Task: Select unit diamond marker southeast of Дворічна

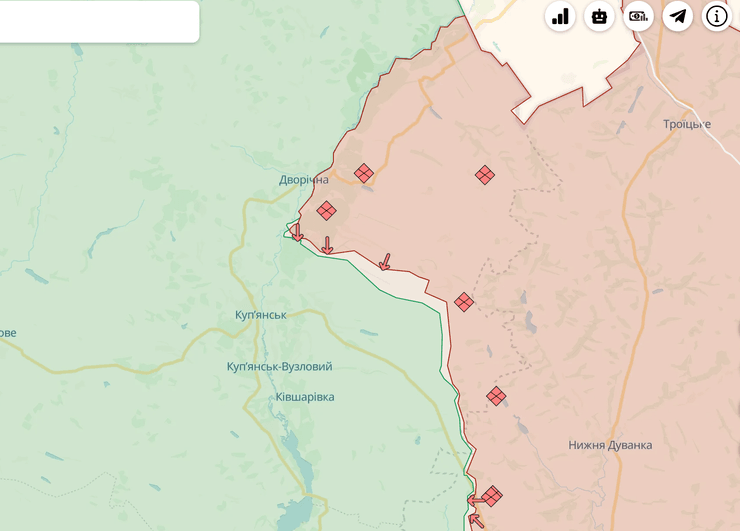Action: tap(326, 210)
